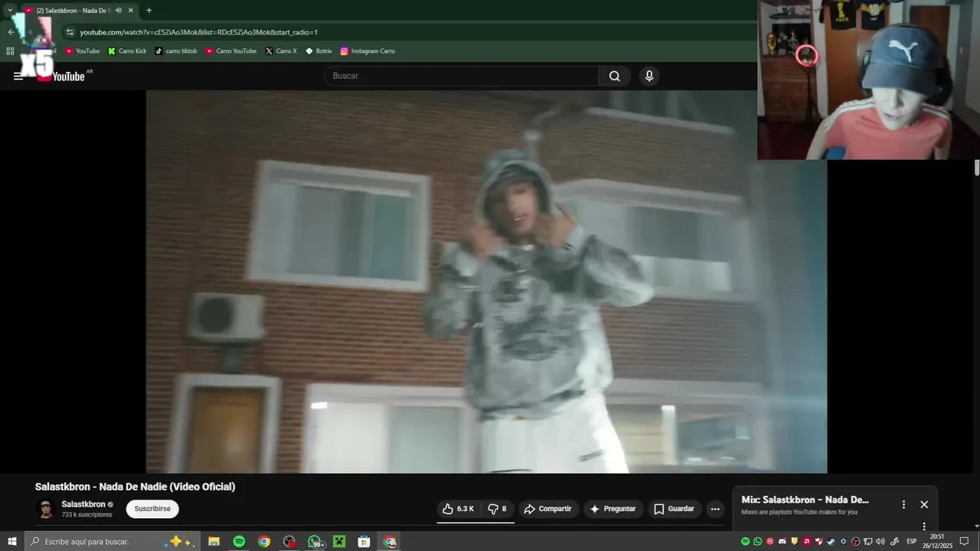The width and height of the screenshot is (980, 551).
Task: Click the Preguntar button
Action: click(612, 509)
